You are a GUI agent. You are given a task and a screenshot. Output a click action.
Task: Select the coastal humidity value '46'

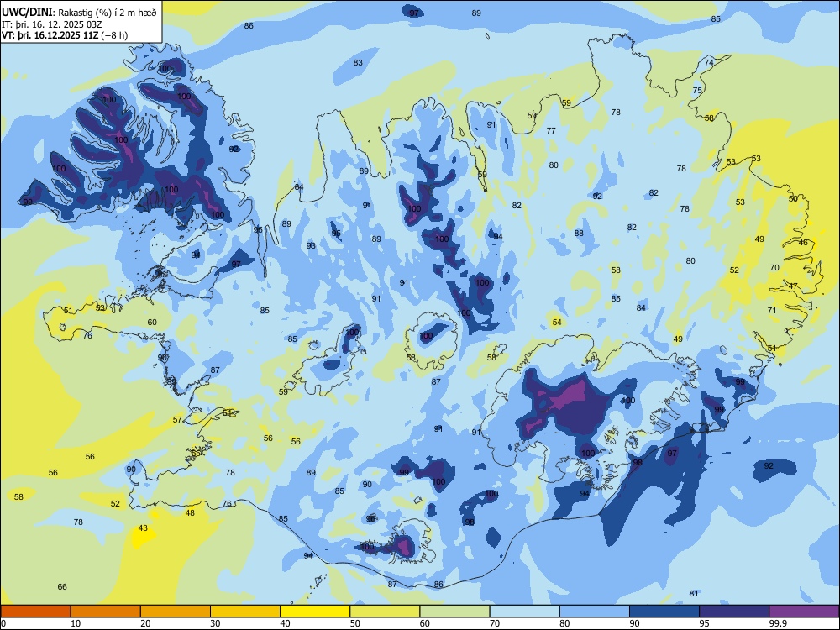pyautogui.click(x=803, y=243)
